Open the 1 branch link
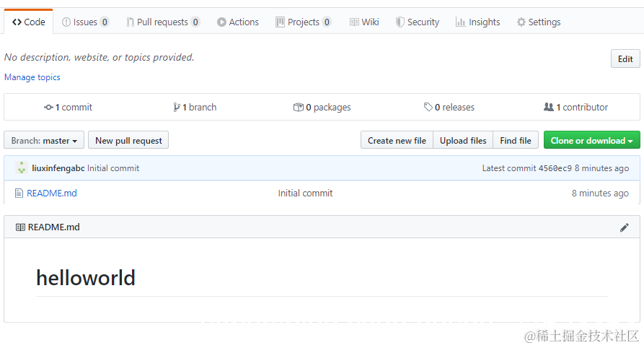Image resolution: width=644 pixels, height=348 pixels. [195, 107]
